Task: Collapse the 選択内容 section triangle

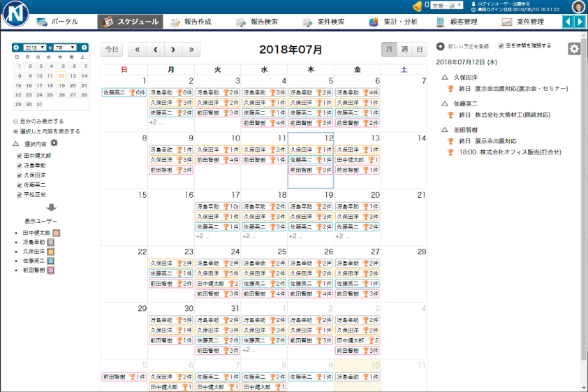Action: tap(16, 144)
